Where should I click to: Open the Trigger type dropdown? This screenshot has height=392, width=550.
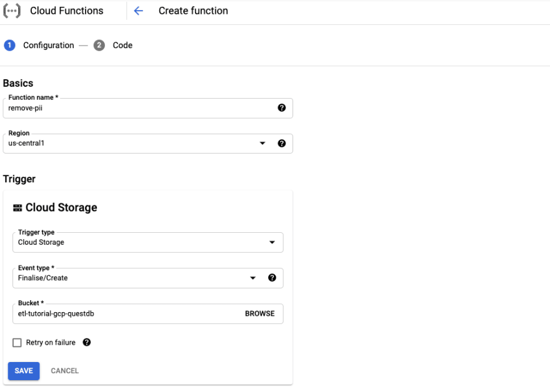[147, 242]
